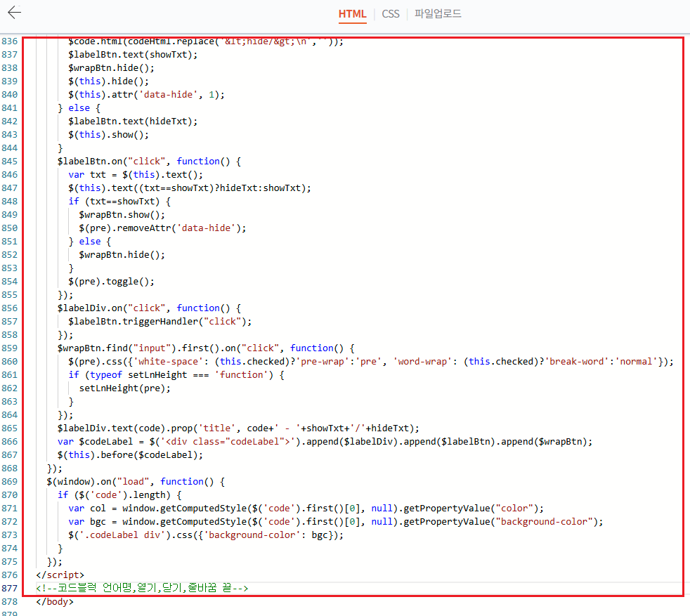Place cursor on $(this).attr('data-hide', 1); line

(x=146, y=95)
